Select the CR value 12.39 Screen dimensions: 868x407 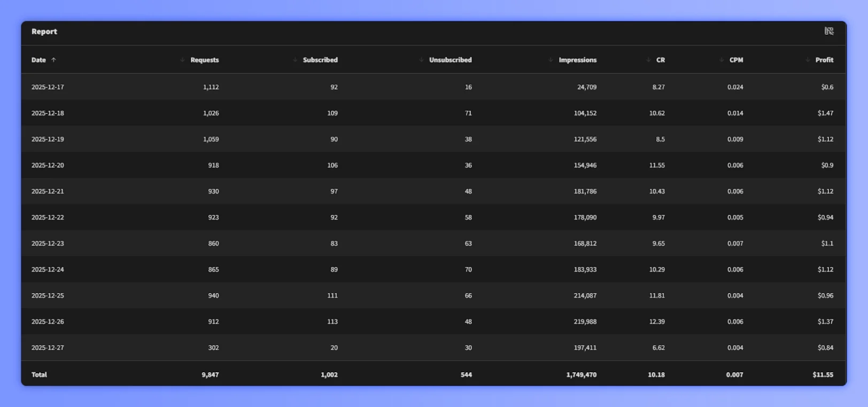[x=657, y=321]
